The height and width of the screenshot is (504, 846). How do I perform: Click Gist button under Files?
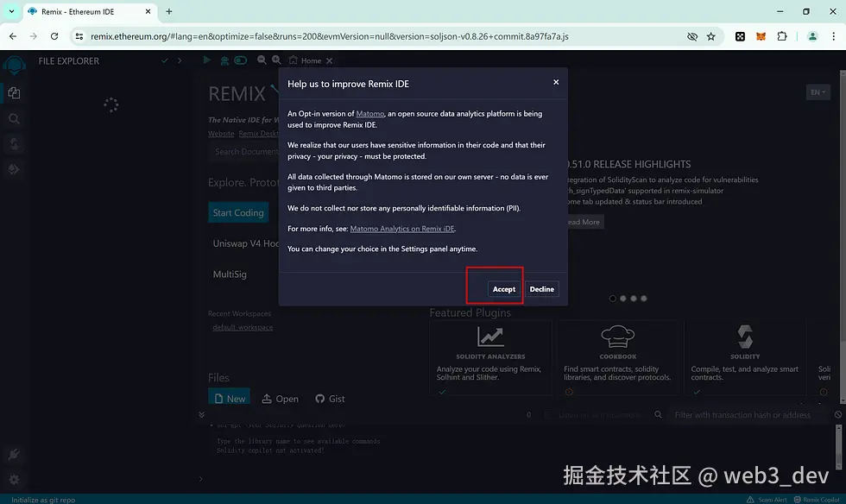tap(330, 399)
